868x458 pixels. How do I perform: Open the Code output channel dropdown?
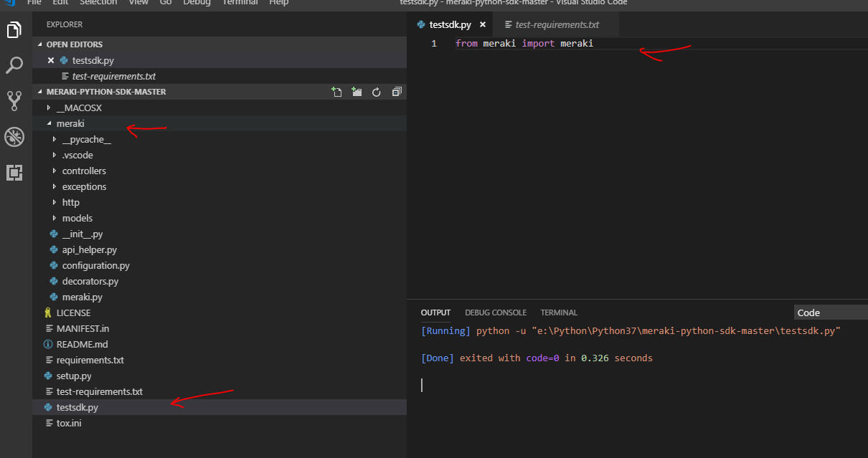click(830, 313)
